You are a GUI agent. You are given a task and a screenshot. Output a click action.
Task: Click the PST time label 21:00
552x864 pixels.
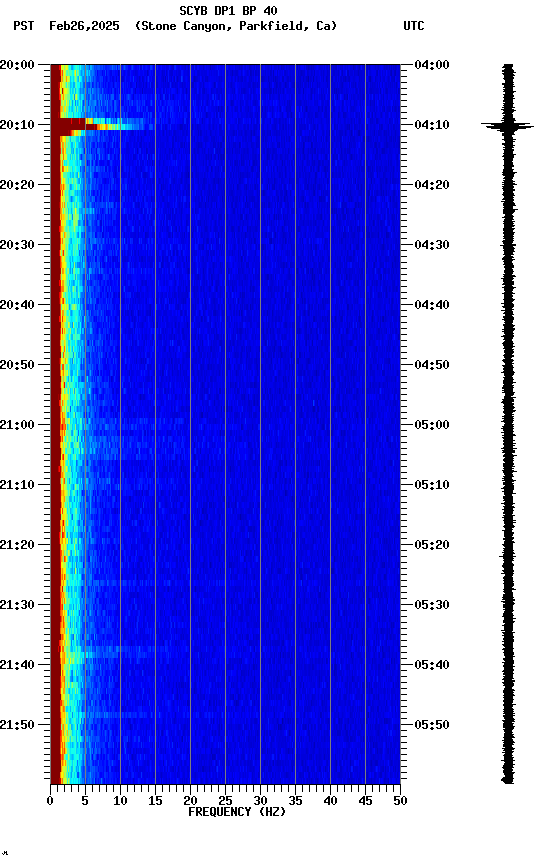(17, 425)
